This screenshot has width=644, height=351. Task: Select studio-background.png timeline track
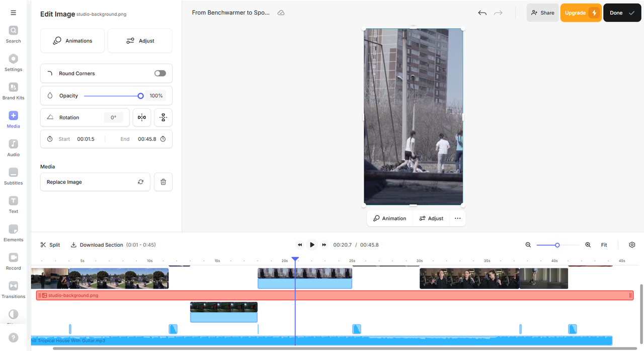tap(335, 295)
